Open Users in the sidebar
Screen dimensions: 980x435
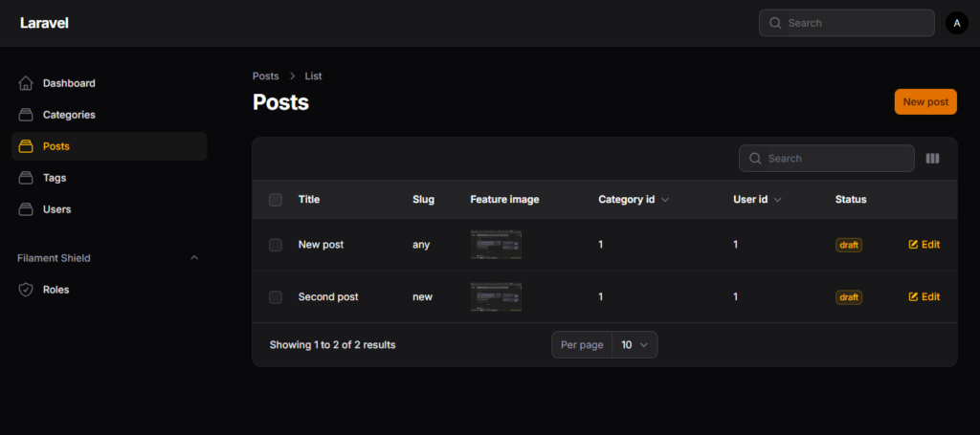[x=109, y=209]
